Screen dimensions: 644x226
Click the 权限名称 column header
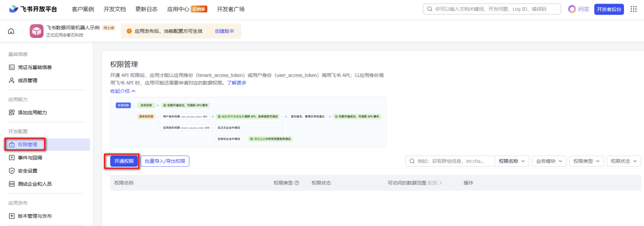(124, 183)
